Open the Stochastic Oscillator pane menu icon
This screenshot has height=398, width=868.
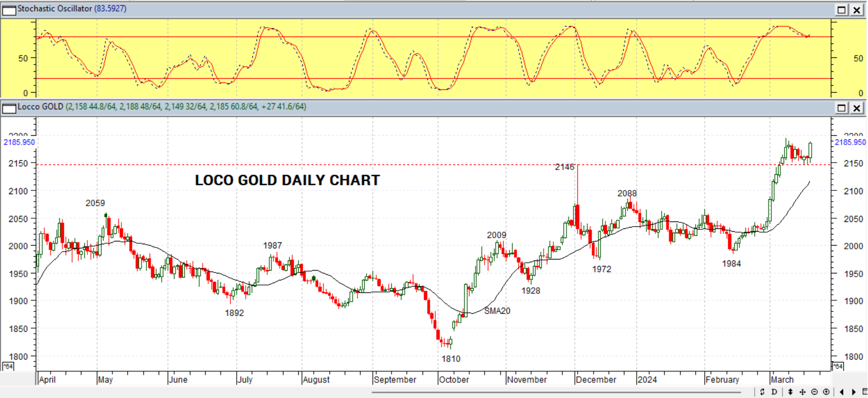(9, 10)
